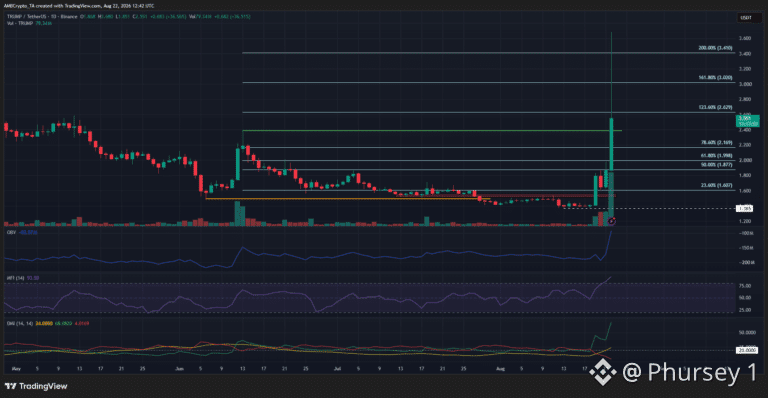Click the 75.00 MFI scale value
The height and width of the screenshot is (398, 768).
(x=745, y=286)
